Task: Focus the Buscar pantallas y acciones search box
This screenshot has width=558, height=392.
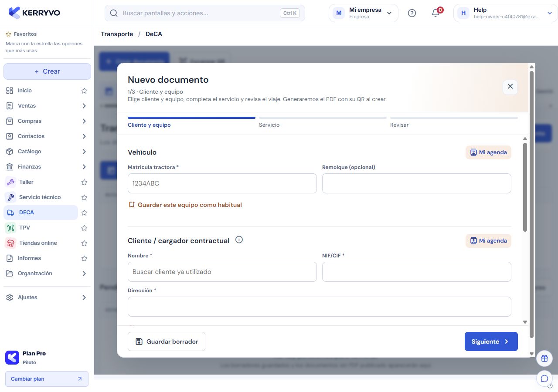Action: 205,13
